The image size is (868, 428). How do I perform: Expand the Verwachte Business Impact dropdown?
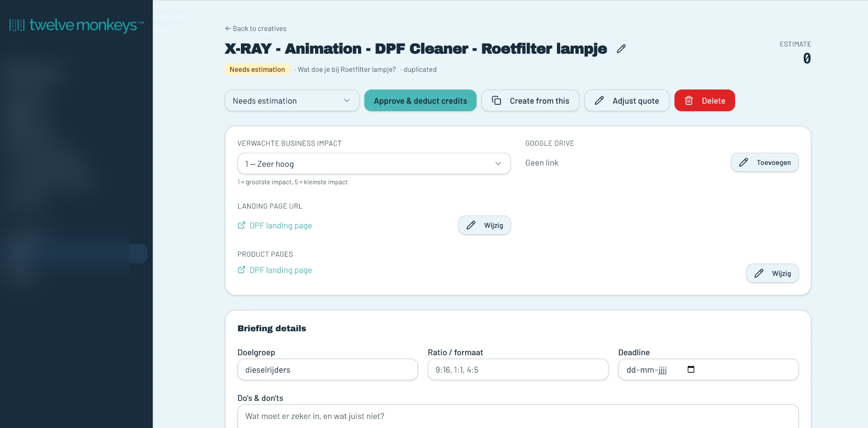click(374, 164)
